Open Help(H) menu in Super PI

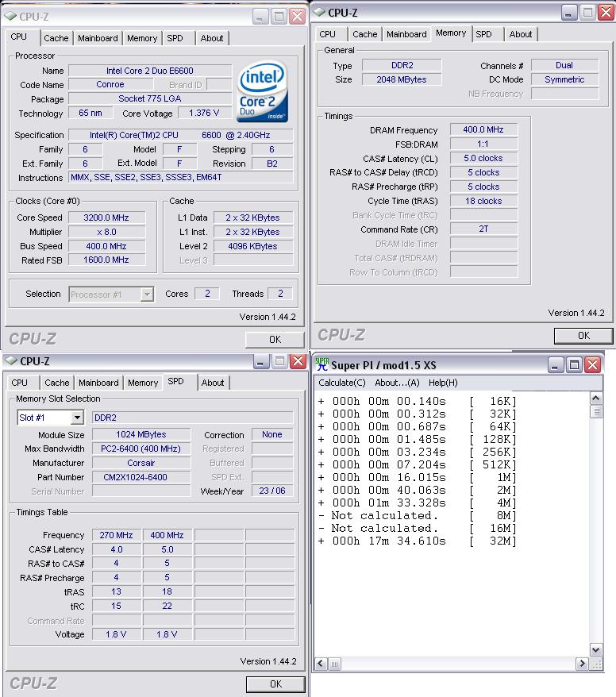(443, 383)
